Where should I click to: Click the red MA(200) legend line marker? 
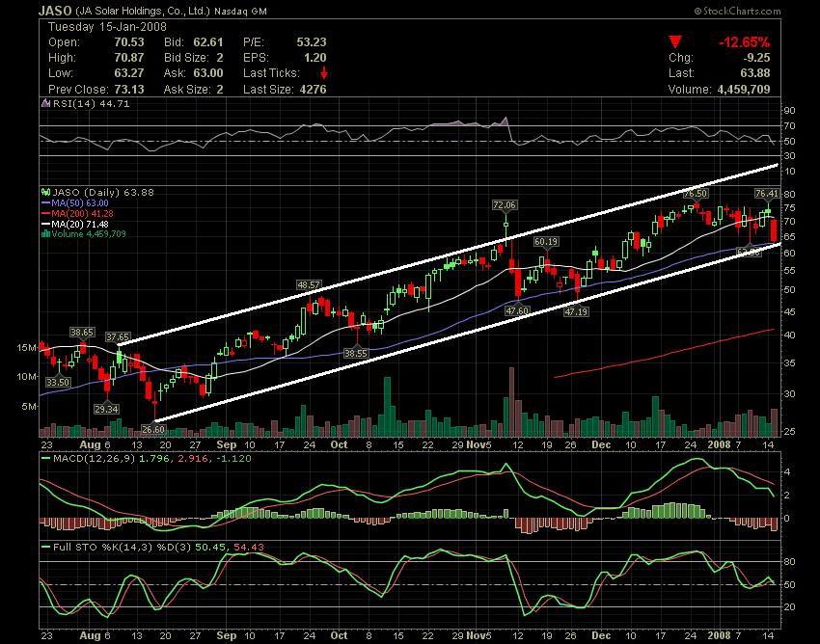pos(46,213)
